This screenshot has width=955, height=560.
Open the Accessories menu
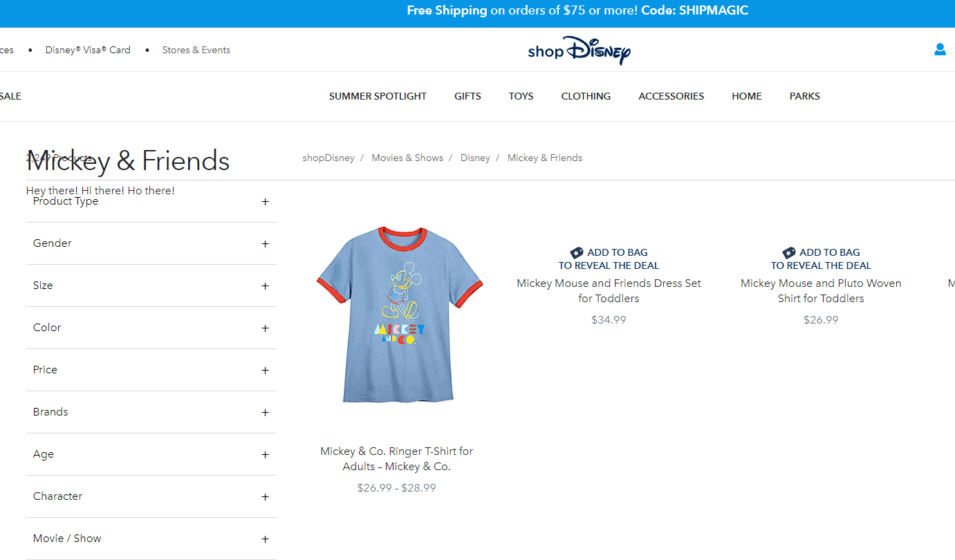pos(671,96)
